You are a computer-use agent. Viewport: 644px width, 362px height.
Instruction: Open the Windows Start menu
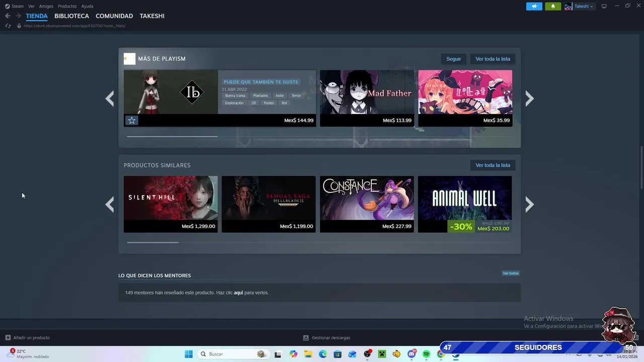click(189, 354)
